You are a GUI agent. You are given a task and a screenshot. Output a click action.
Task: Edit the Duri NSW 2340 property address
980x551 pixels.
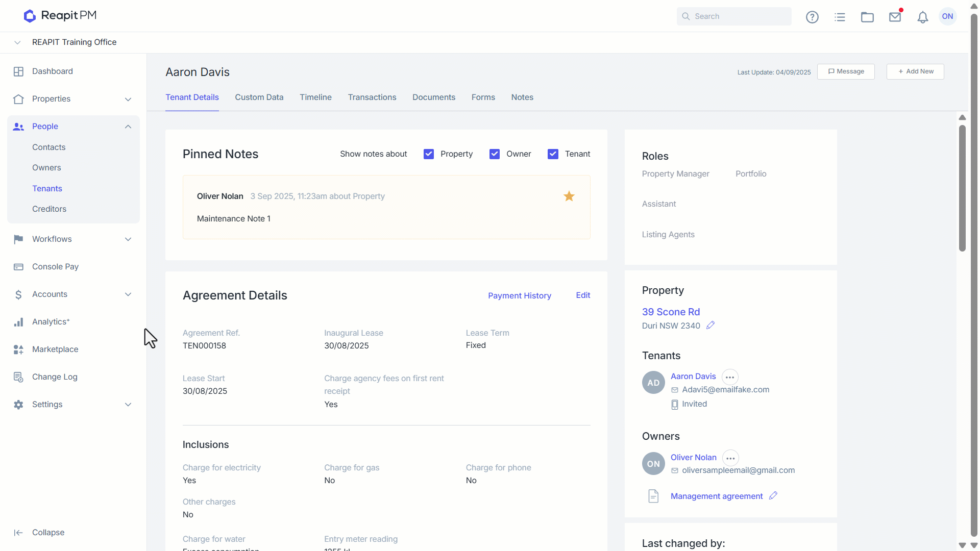coord(710,325)
